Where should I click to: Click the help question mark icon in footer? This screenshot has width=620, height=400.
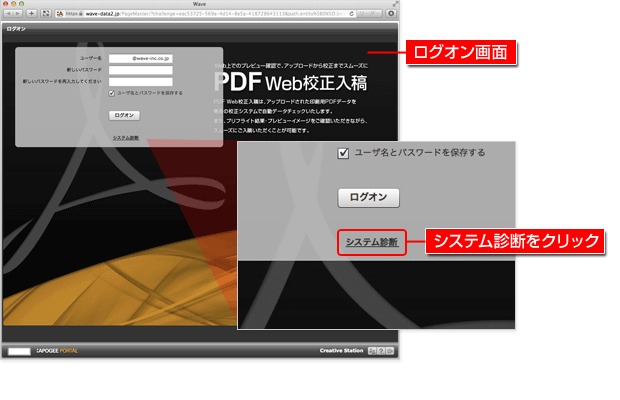coord(382,351)
